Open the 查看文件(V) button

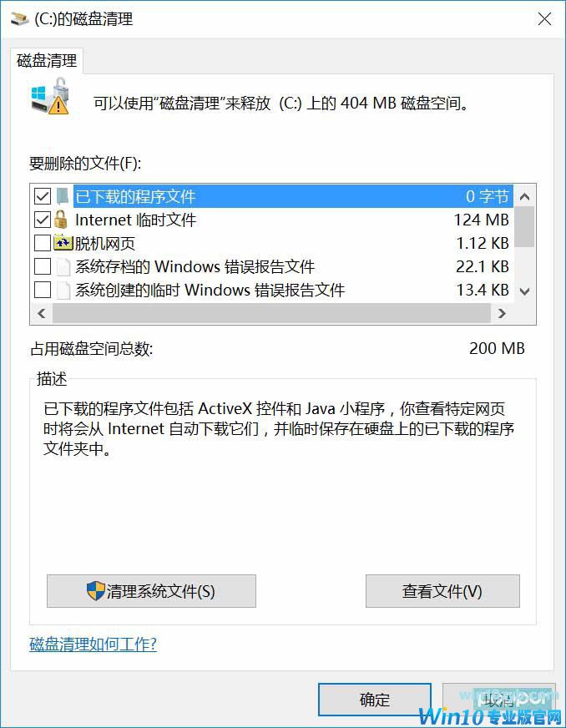pyautogui.click(x=442, y=591)
